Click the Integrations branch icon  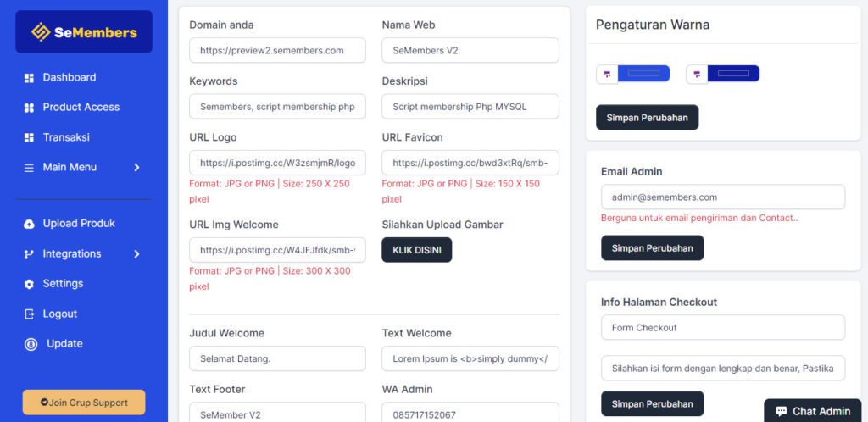point(29,254)
